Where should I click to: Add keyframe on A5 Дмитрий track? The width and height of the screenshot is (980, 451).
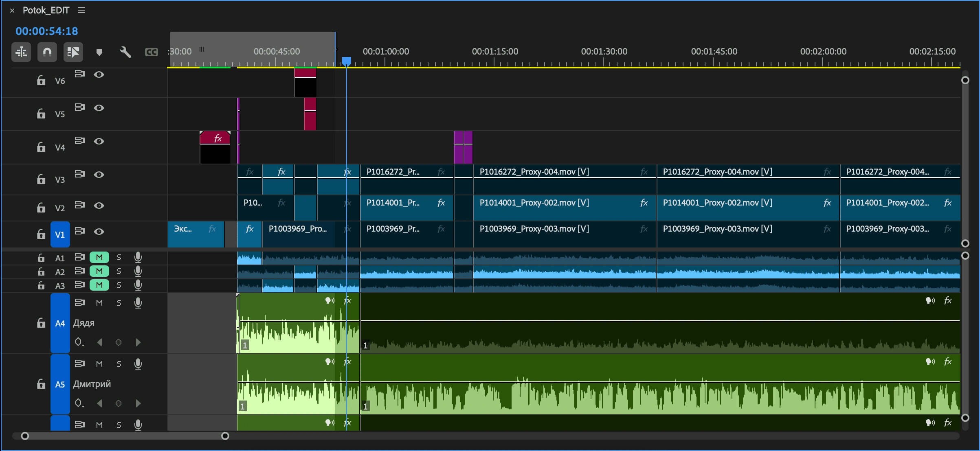[x=119, y=403]
